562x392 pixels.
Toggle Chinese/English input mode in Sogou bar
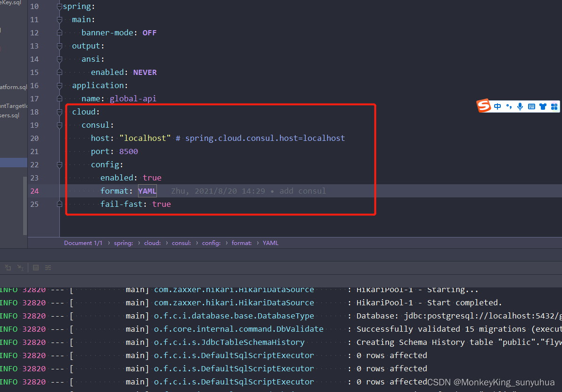(x=497, y=106)
